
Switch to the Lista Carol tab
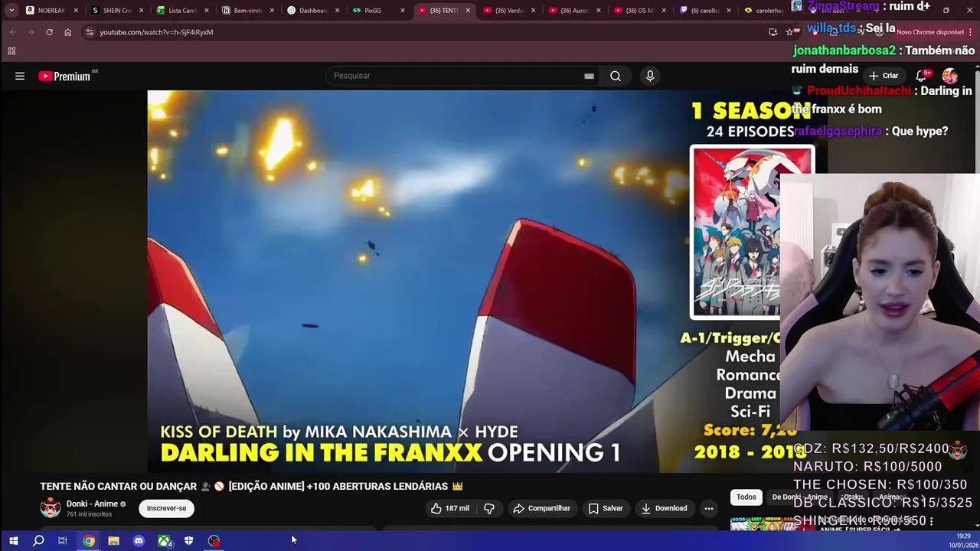tap(183, 10)
